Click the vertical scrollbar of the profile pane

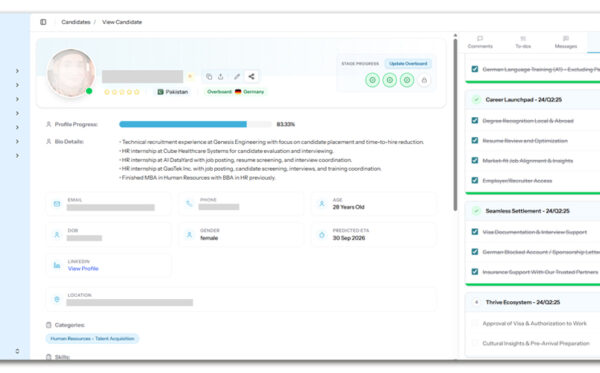coord(455,124)
